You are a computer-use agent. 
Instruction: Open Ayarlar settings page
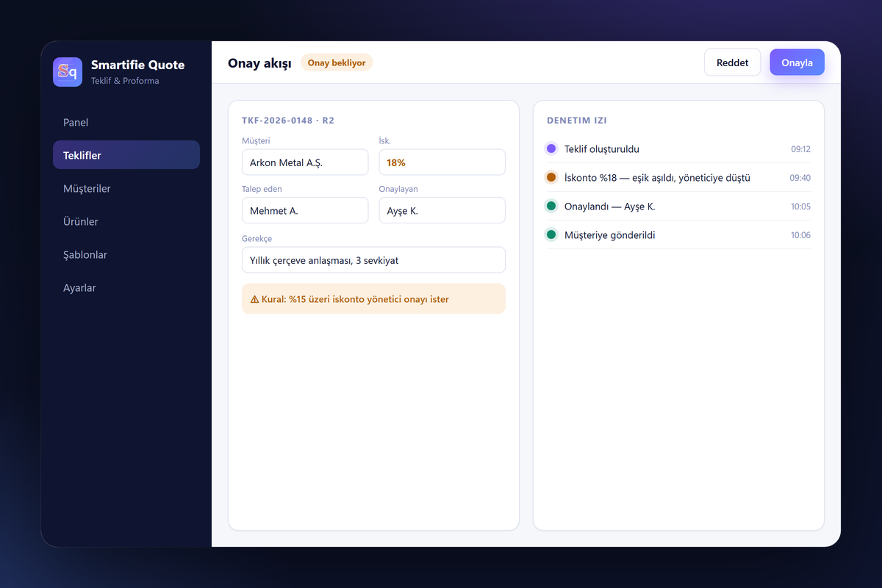[126, 287]
